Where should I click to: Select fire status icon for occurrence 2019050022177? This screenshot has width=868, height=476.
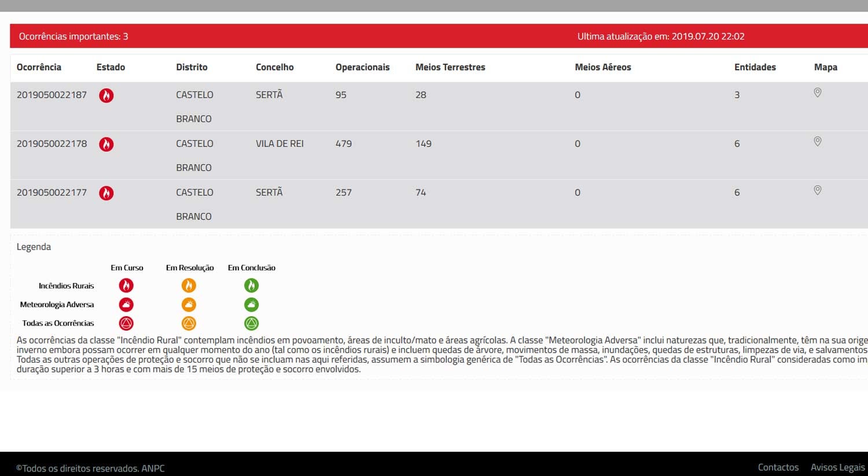click(x=106, y=193)
